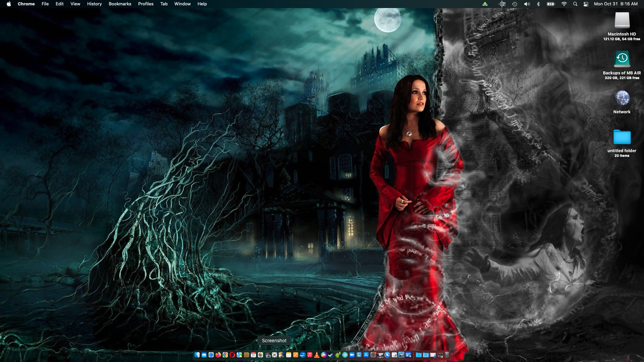Expand the volume menu bar control

[527, 4]
